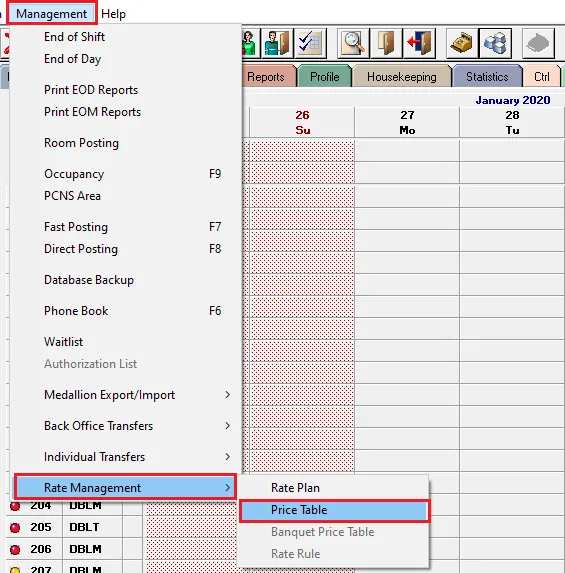Click the open door toolbar icon
The width and height of the screenshot is (565, 573).
click(x=386, y=43)
